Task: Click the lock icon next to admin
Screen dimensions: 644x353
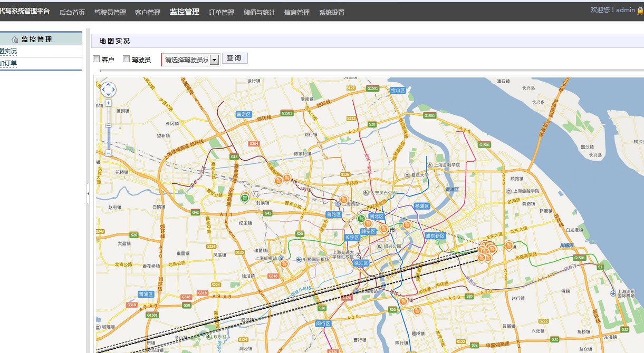Action: point(640,11)
